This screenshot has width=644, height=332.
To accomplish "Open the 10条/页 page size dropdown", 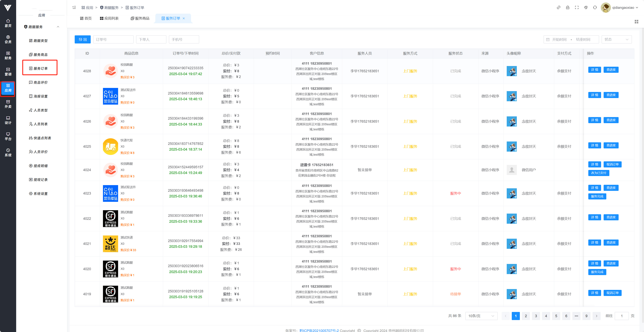I will point(481,316).
